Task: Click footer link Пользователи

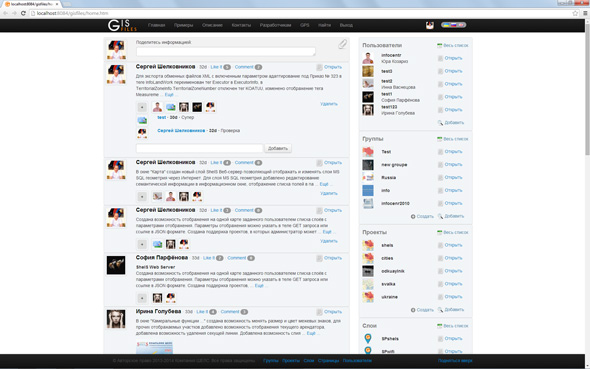Action: [x=357, y=360]
